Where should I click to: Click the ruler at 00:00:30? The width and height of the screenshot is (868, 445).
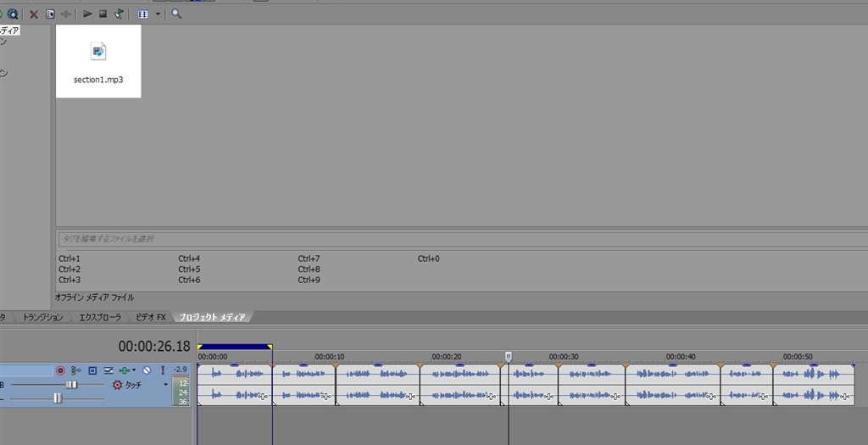point(564,357)
